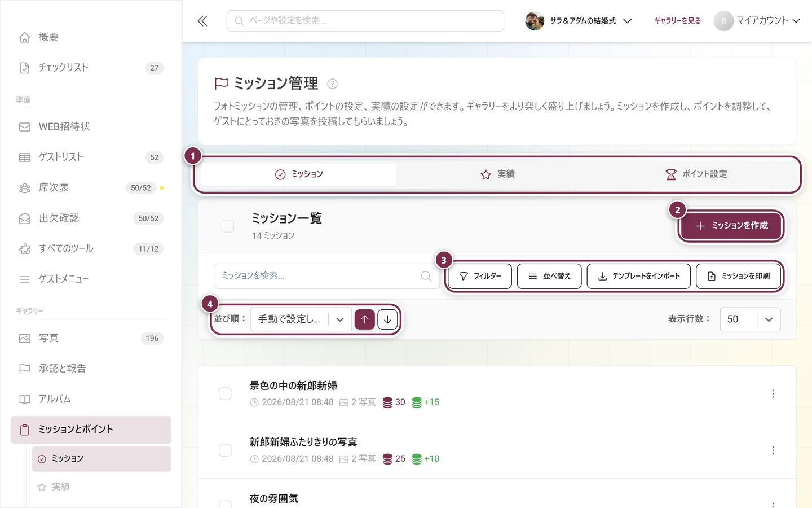
Task: Click envelope icon for WEB招待状
Action: (x=25, y=127)
